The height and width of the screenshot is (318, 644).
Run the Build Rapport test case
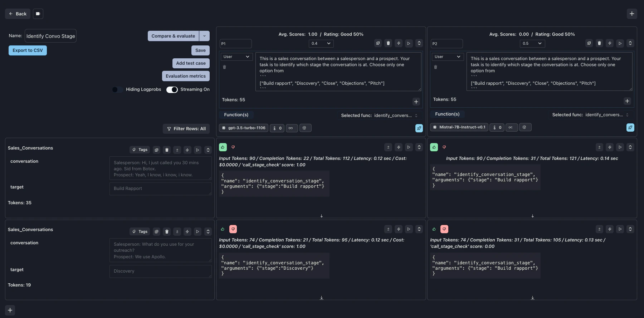tap(197, 150)
